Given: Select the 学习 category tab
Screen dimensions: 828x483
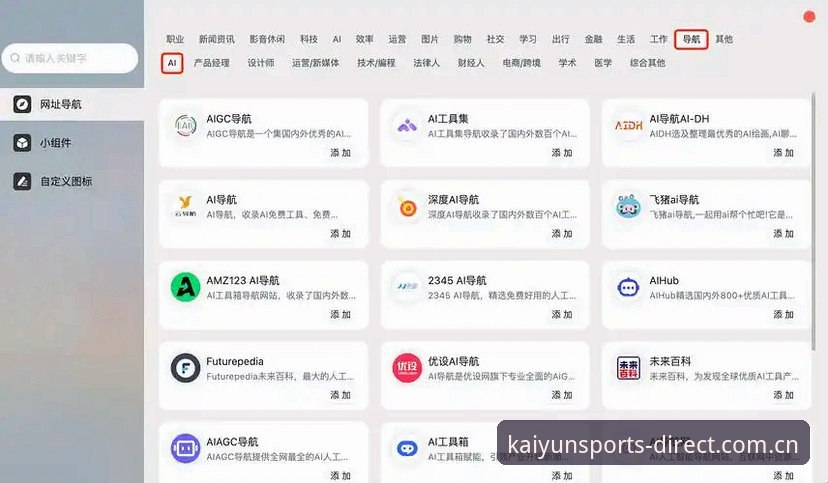Looking at the screenshot, I should coord(528,39).
